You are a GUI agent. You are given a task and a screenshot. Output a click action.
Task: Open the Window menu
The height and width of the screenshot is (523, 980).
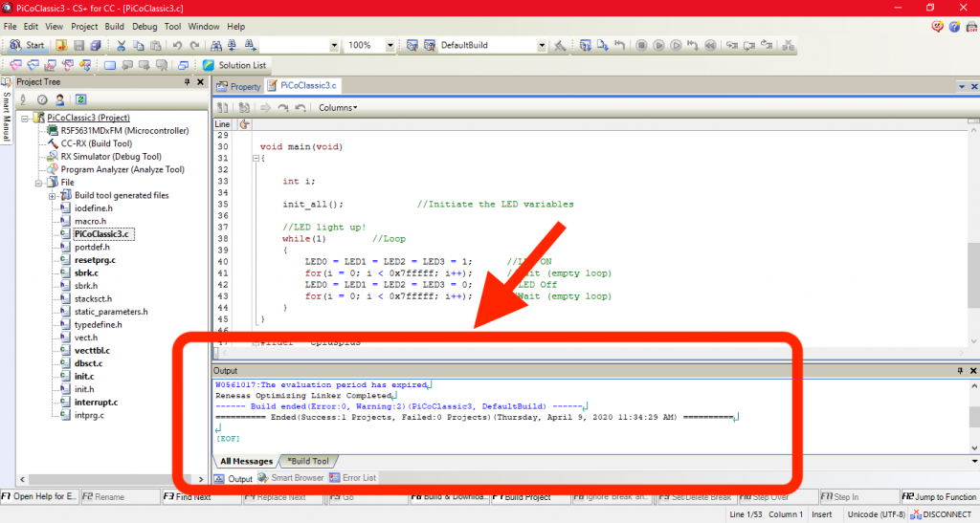[204, 26]
